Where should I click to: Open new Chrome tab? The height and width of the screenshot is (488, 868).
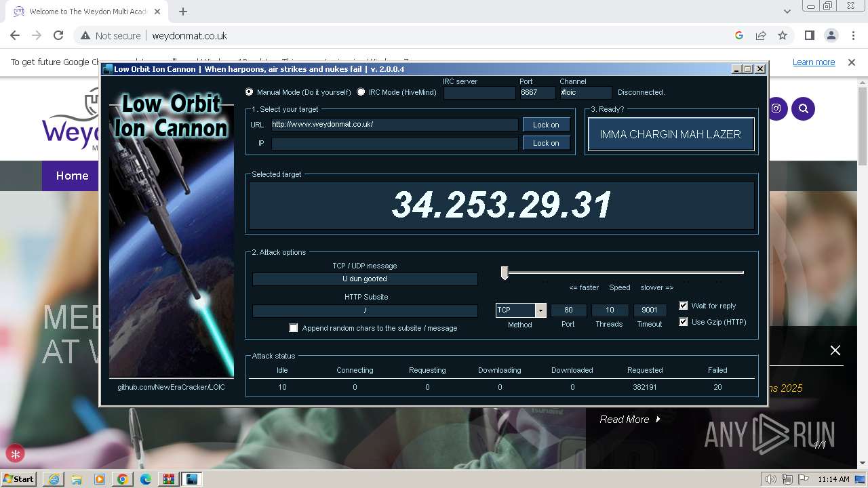point(183,11)
